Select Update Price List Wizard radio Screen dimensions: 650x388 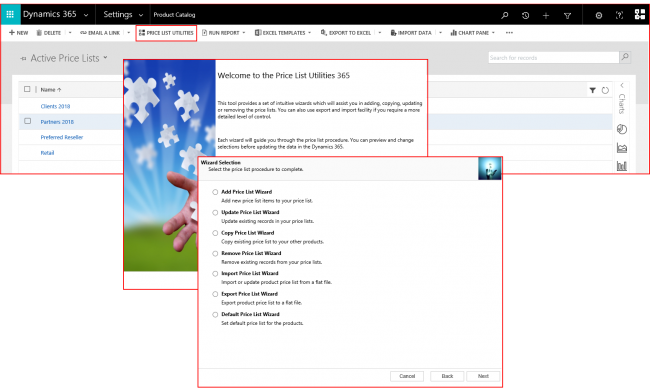click(215, 212)
